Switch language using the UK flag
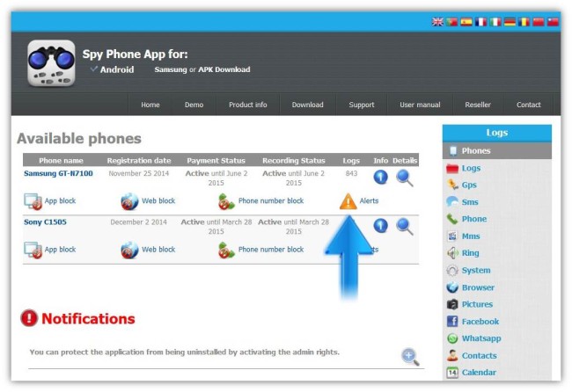572x392 pixels. pos(437,22)
